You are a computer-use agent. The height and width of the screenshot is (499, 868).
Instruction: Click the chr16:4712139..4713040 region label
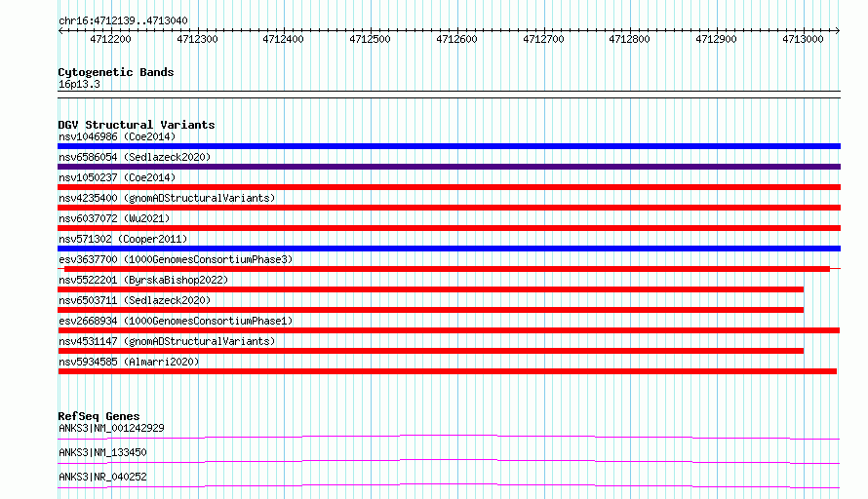point(123,21)
